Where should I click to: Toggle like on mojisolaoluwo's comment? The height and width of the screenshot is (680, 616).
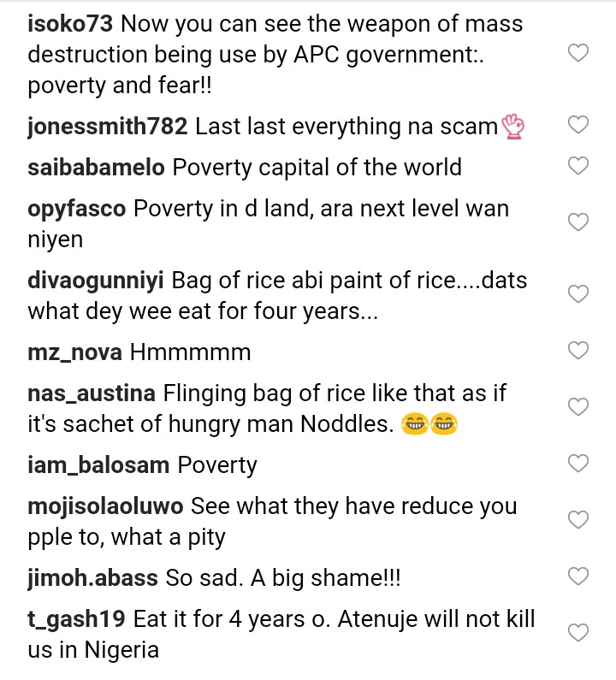(x=578, y=520)
